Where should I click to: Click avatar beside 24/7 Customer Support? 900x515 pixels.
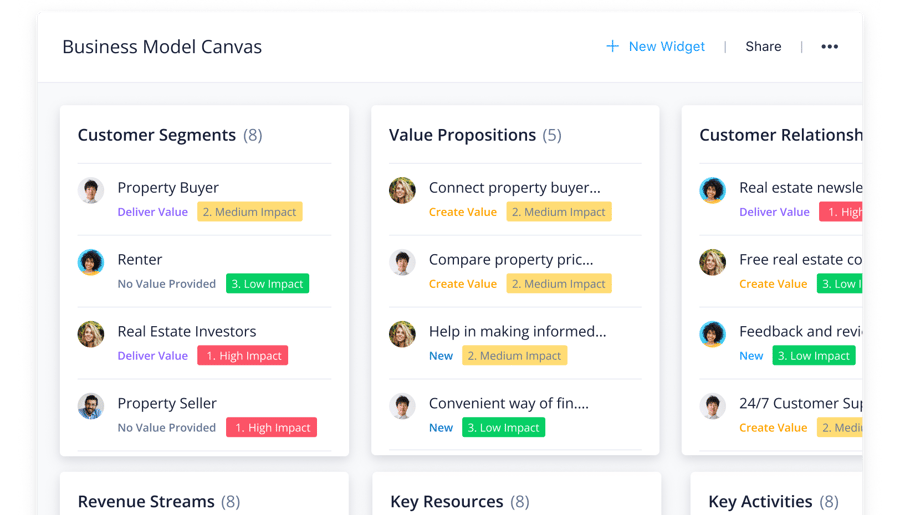(x=712, y=406)
